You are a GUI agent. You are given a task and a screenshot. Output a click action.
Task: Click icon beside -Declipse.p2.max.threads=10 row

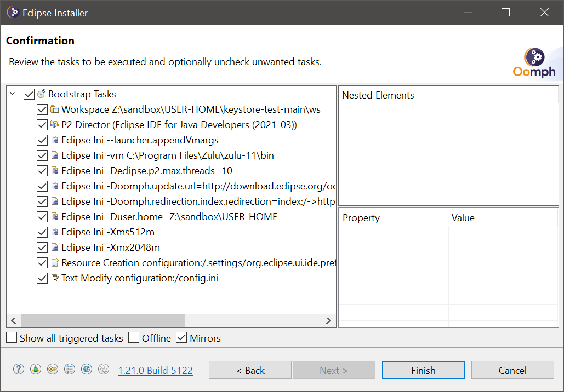[x=55, y=171]
